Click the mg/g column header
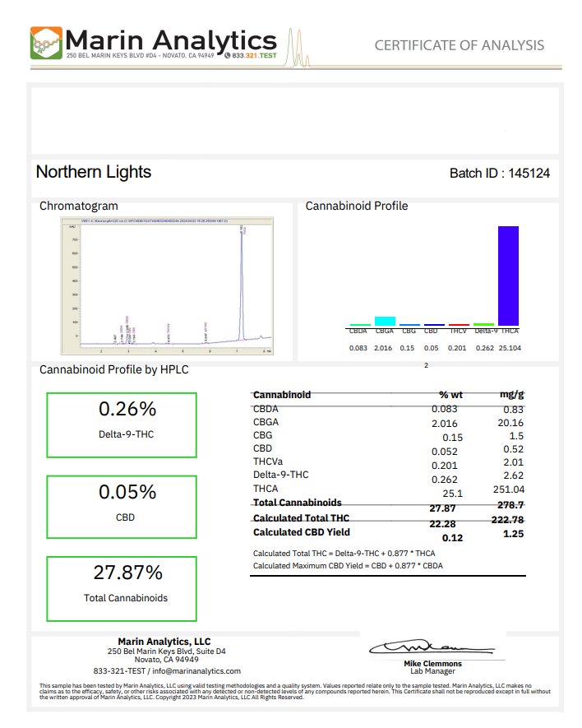 tap(511, 394)
